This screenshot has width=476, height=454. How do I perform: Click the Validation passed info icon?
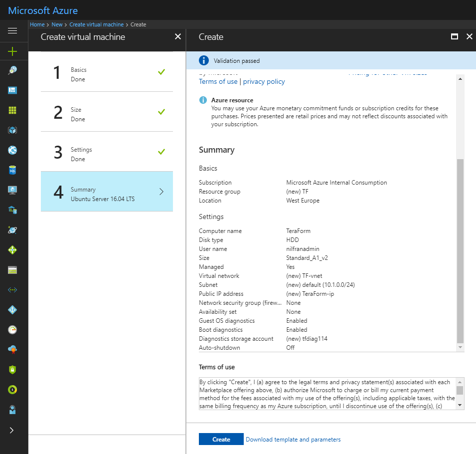point(204,60)
